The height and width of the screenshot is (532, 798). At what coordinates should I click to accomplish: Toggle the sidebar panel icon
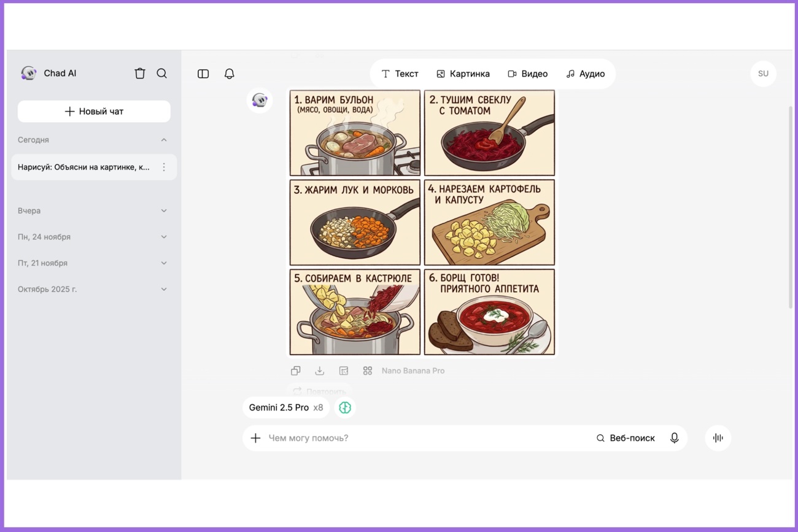[203, 74]
